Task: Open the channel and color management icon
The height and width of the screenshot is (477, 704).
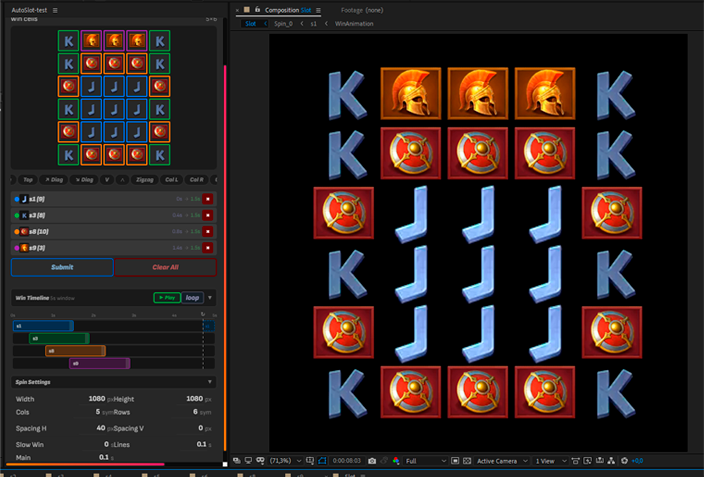Action: click(x=396, y=461)
